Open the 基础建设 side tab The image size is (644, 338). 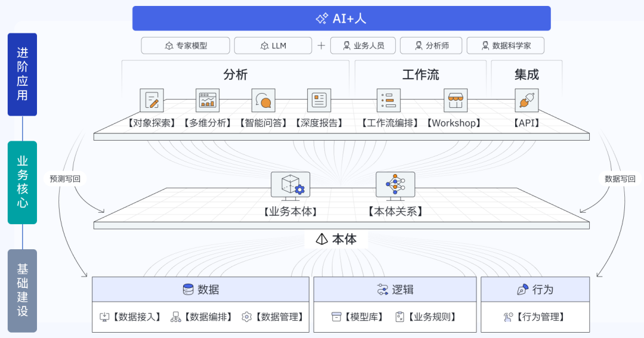[x=22, y=290]
